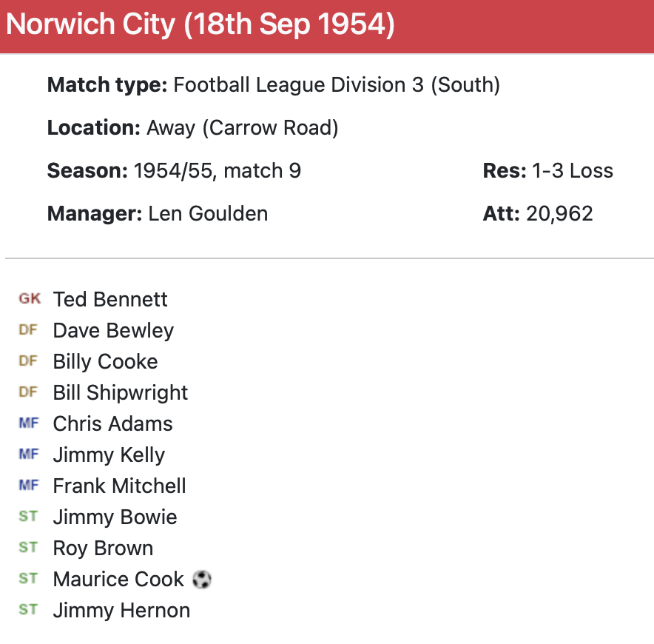Click the 1-3 Loss result text

pyautogui.click(x=572, y=171)
